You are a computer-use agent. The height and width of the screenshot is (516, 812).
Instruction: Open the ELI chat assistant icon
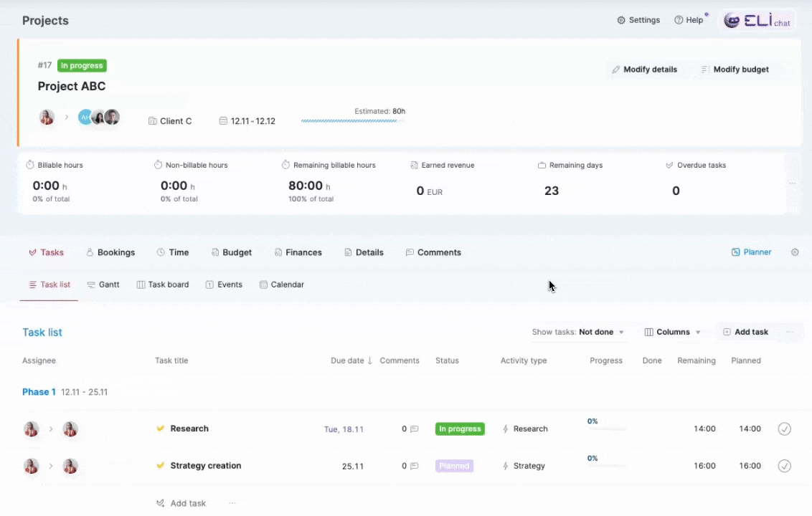point(732,21)
